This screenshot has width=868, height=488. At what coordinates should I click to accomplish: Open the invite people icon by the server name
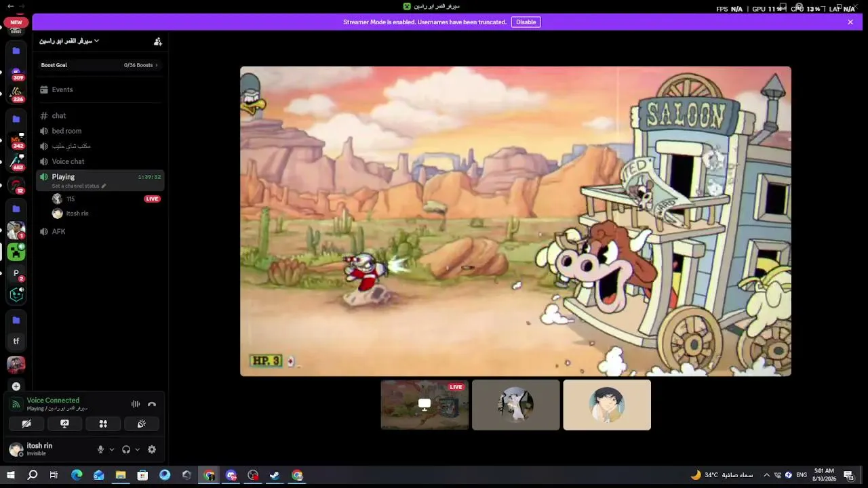(x=158, y=41)
